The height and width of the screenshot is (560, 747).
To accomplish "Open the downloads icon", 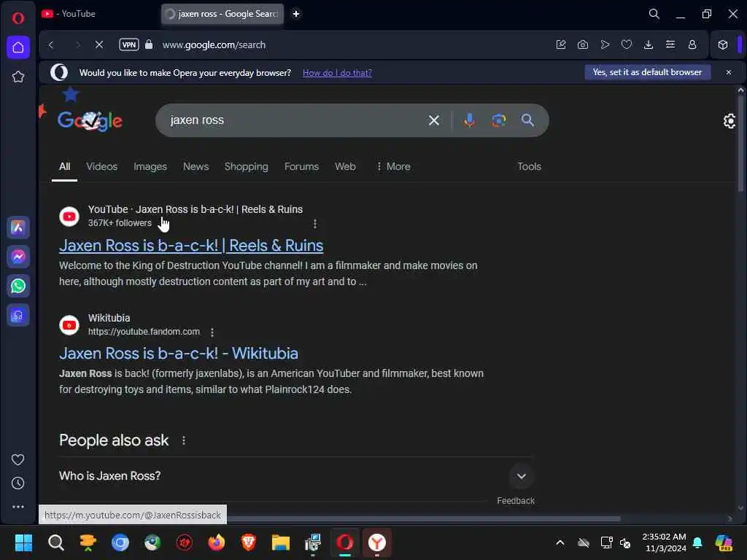I will pyautogui.click(x=649, y=44).
